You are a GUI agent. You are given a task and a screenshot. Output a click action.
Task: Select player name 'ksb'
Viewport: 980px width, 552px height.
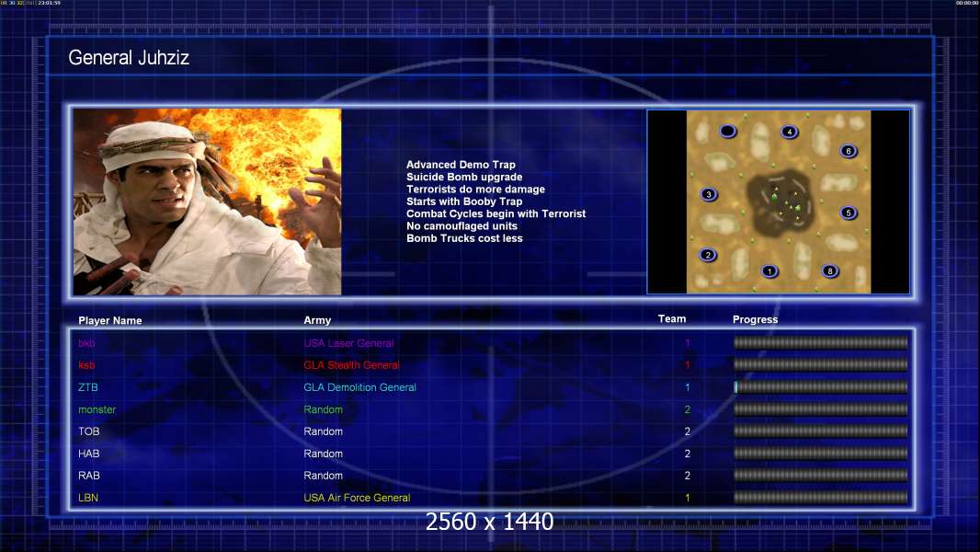pos(86,365)
